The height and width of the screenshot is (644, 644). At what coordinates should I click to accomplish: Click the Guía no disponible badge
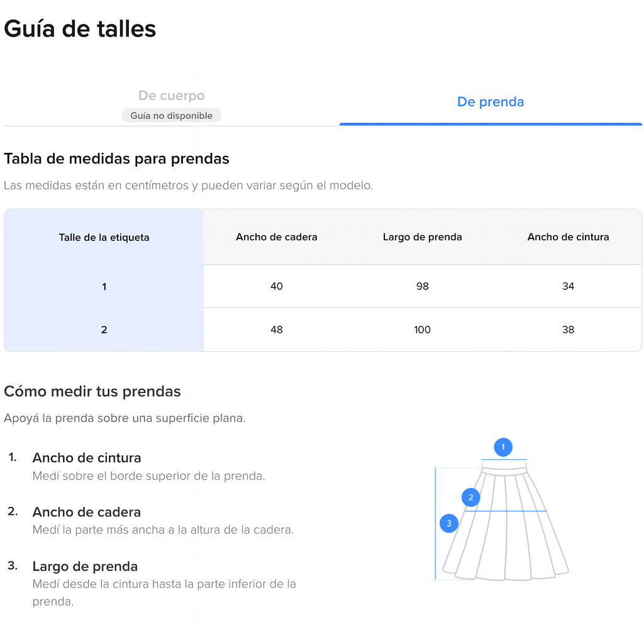click(x=171, y=116)
